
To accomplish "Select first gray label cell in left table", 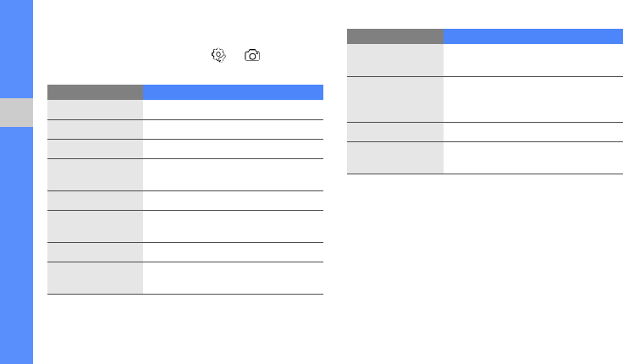I will (x=95, y=109).
